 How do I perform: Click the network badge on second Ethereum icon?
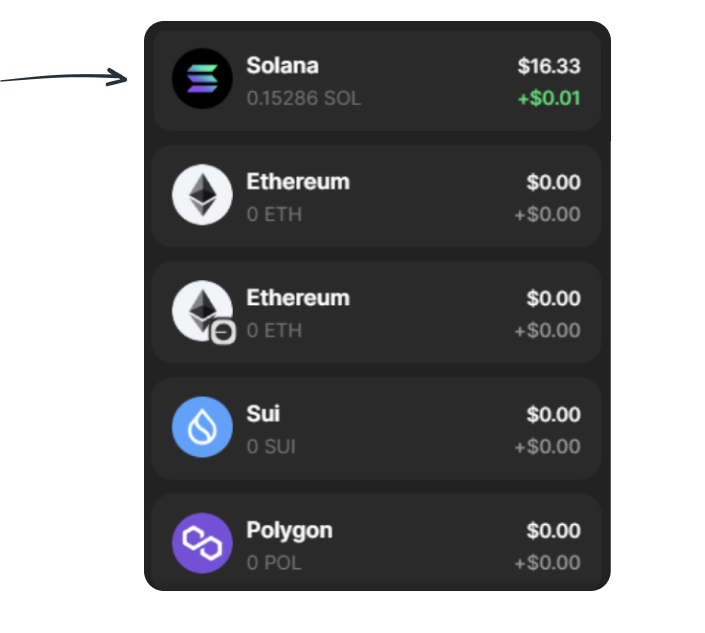point(223,332)
